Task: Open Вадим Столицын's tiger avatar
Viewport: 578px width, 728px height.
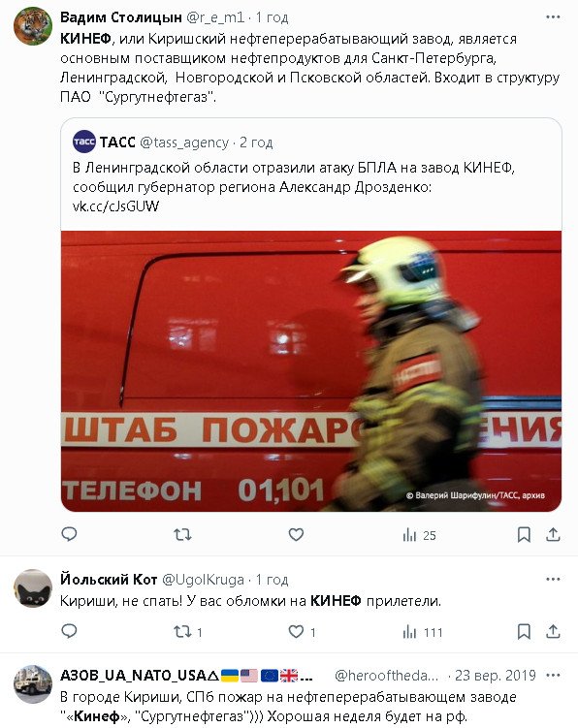Action: tap(33, 26)
